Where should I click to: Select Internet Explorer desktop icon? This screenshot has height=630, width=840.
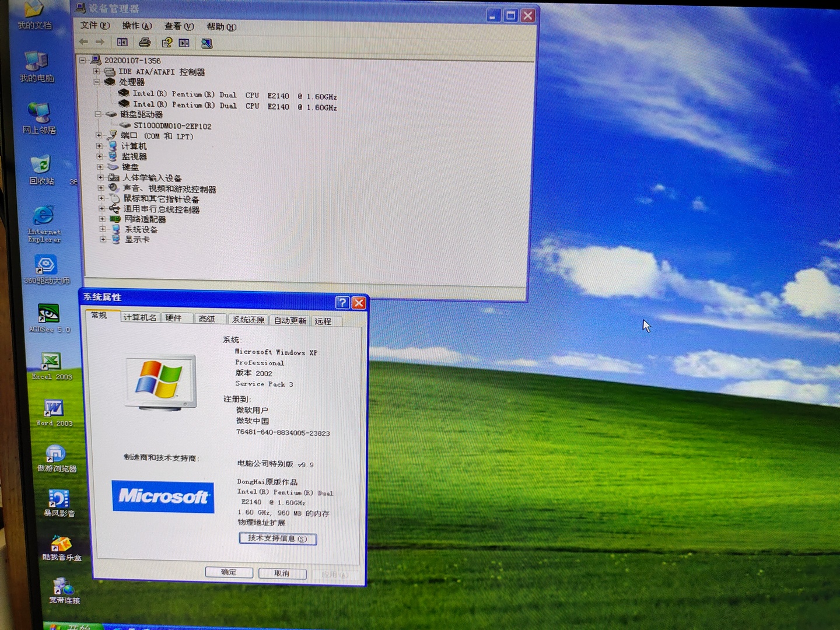44,224
